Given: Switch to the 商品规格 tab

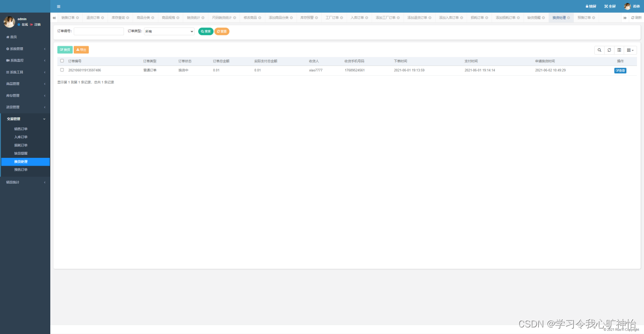Looking at the screenshot, I should tap(170, 18).
